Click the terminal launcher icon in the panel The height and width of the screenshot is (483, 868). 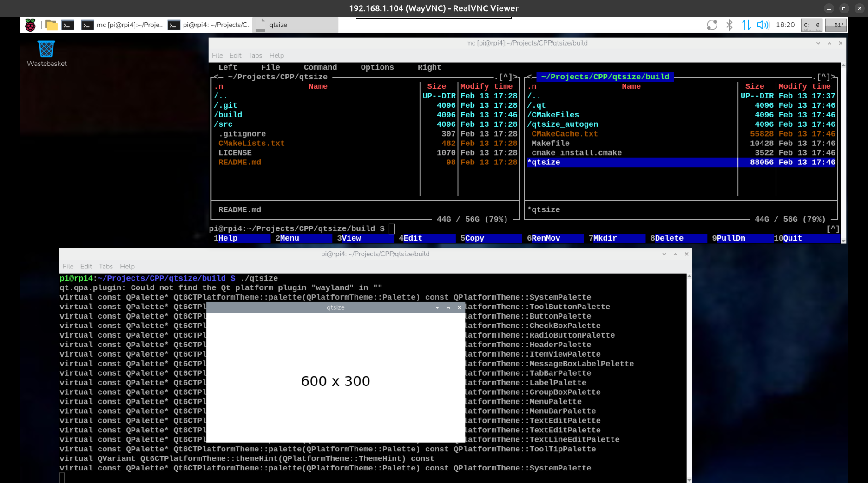pos(68,25)
